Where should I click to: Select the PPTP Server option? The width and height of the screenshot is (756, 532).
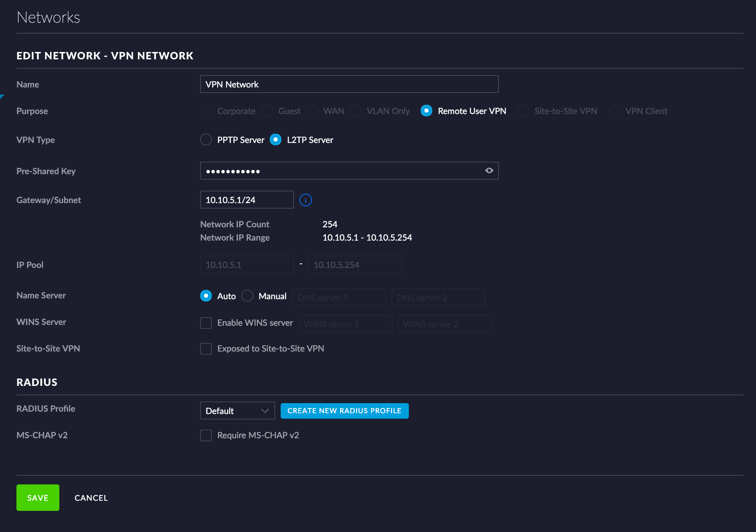[x=206, y=140]
